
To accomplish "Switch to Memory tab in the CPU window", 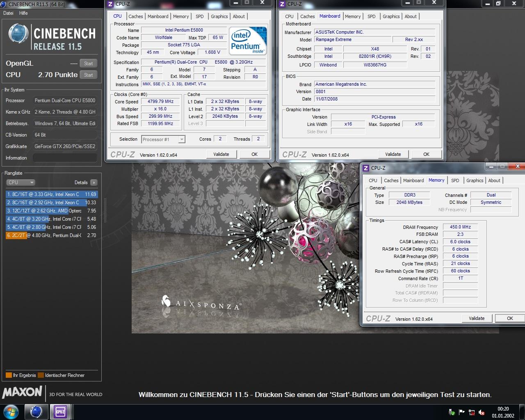I will 181,16.
